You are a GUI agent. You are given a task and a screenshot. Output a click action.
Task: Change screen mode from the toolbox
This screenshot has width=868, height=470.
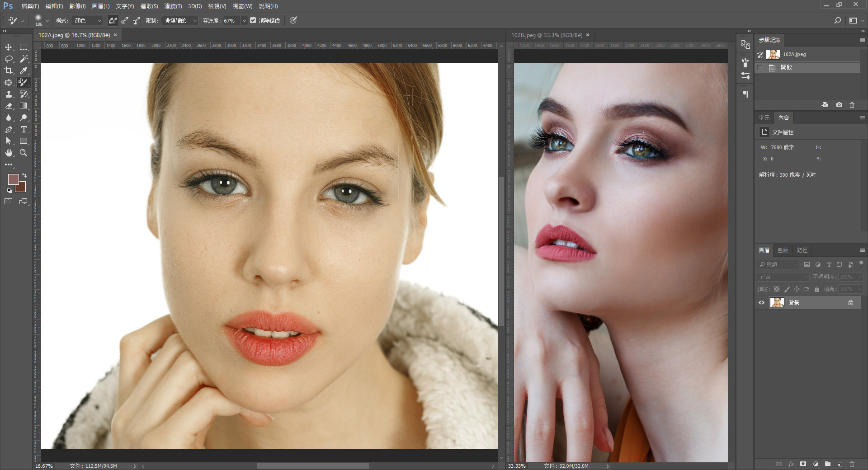click(x=24, y=202)
